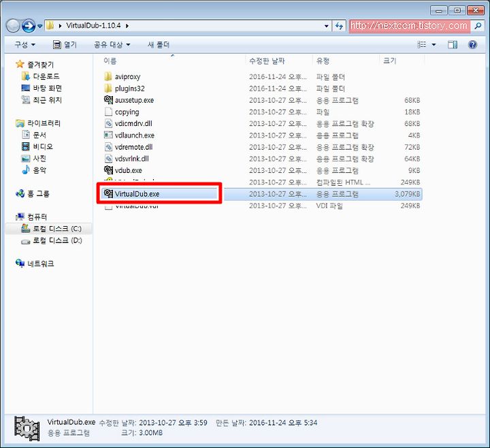Select the aviproxy folder icon
The image size is (490, 448).
(108, 76)
